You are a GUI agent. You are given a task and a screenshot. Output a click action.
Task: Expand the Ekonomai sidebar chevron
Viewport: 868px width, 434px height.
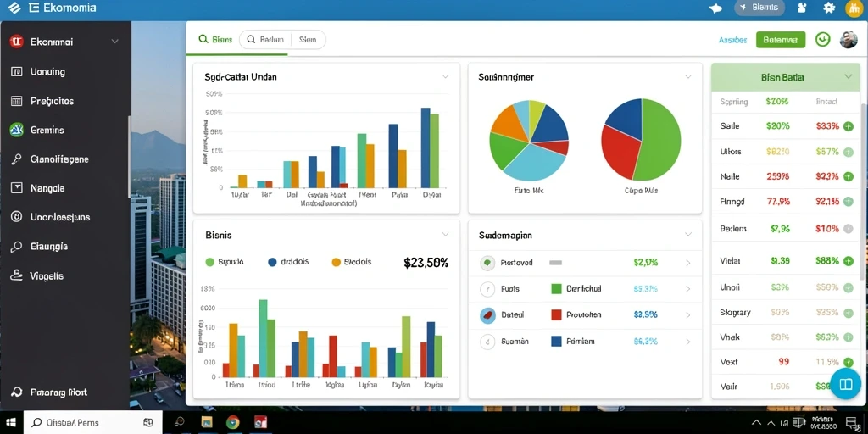[x=115, y=42]
